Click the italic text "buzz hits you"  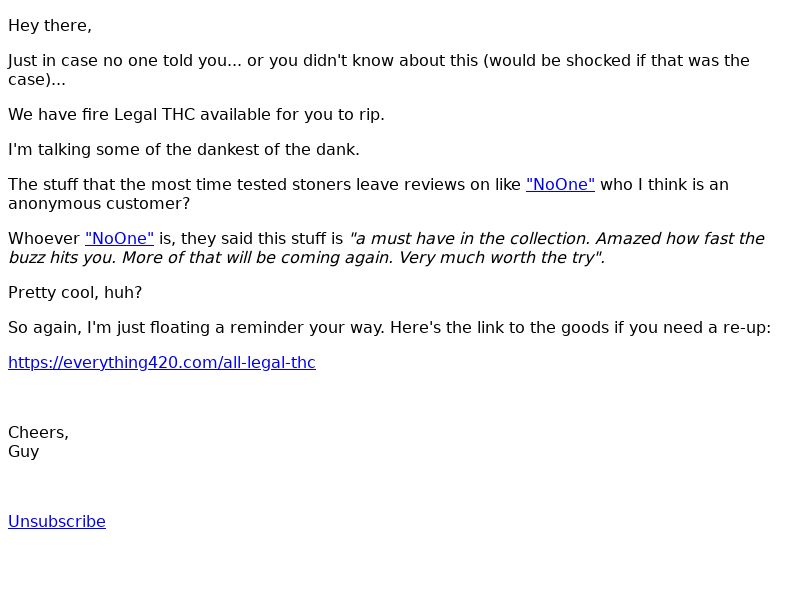click(62, 258)
